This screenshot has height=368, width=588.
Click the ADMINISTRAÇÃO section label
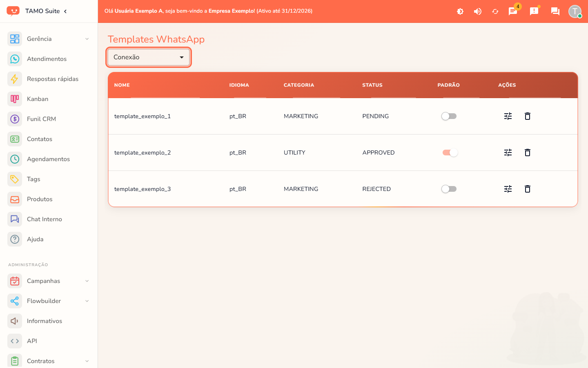click(28, 265)
